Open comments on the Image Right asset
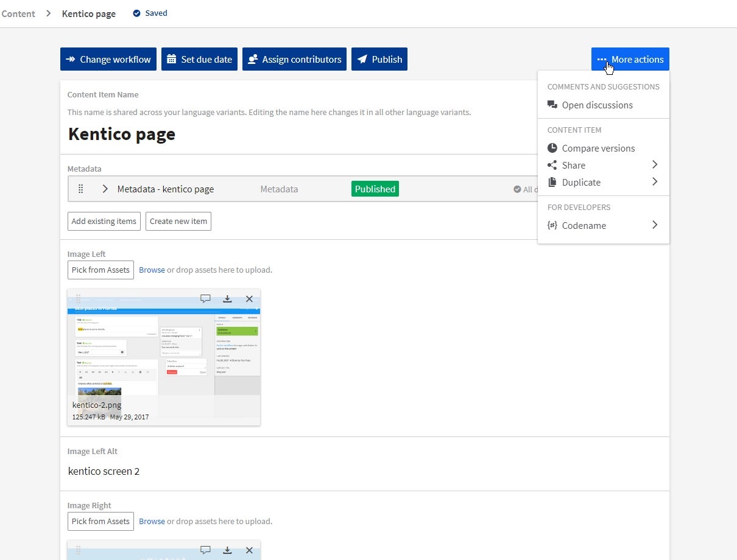The image size is (737, 560). (x=205, y=550)
